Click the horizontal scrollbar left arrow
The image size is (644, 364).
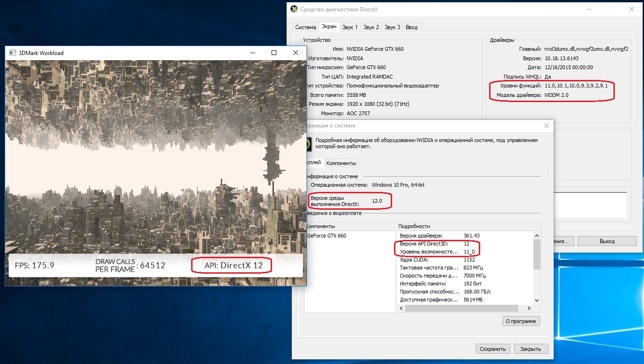(x=402, y=308)
